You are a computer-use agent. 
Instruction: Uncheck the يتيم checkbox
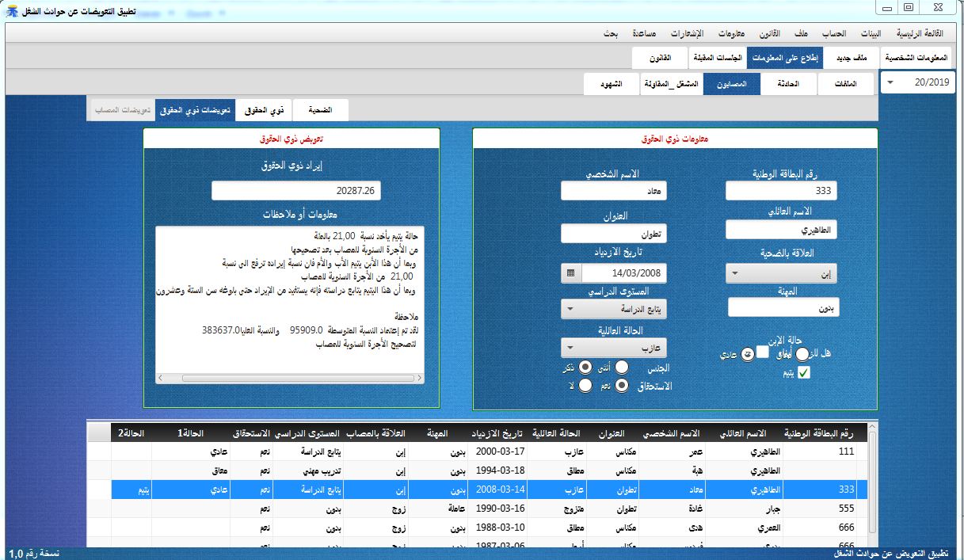coord(803,372)
